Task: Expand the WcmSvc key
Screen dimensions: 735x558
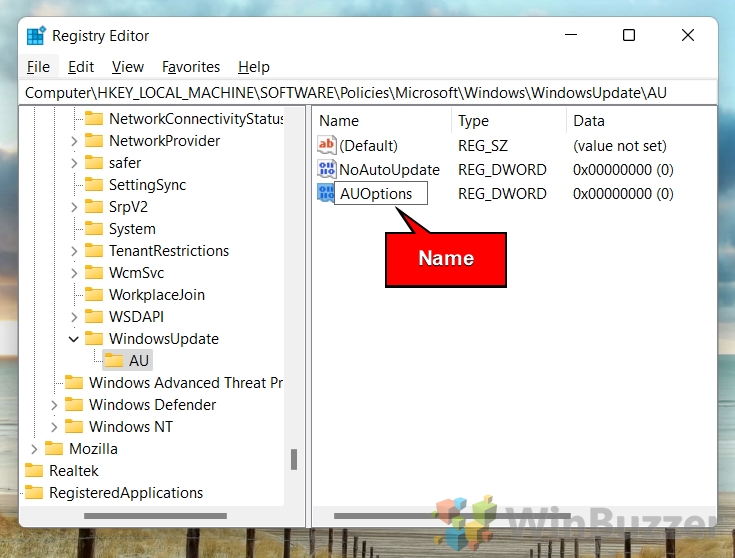Action: tap(74, 273)
